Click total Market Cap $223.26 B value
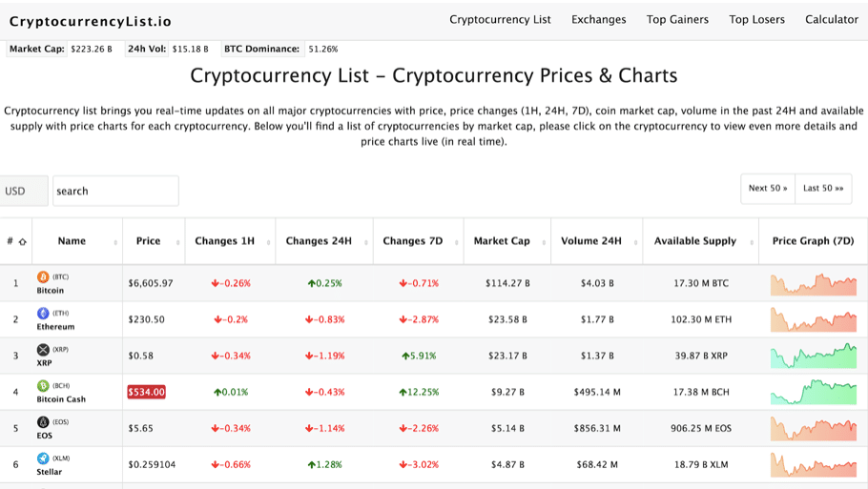This screenshot has width=868, height=489. [x=92, y=50]
